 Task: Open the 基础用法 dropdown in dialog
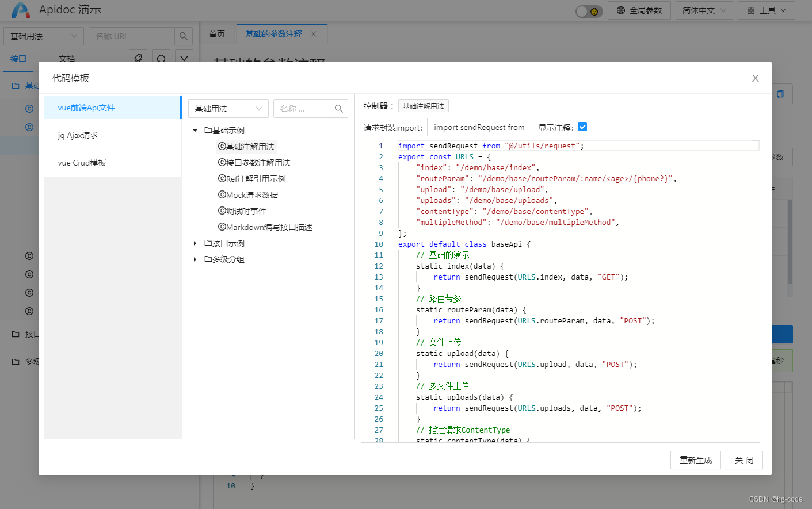[x=228, y=109]
